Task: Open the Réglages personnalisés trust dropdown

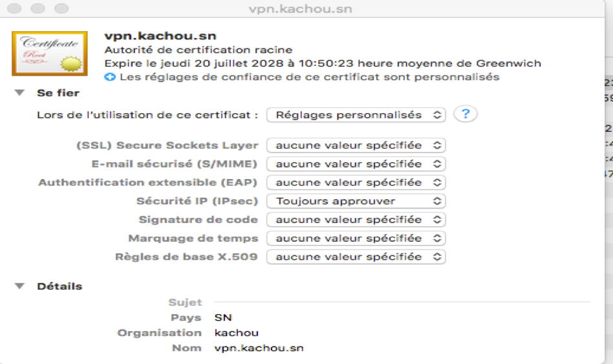Action: pyautogui.click(x=356, y=115)
